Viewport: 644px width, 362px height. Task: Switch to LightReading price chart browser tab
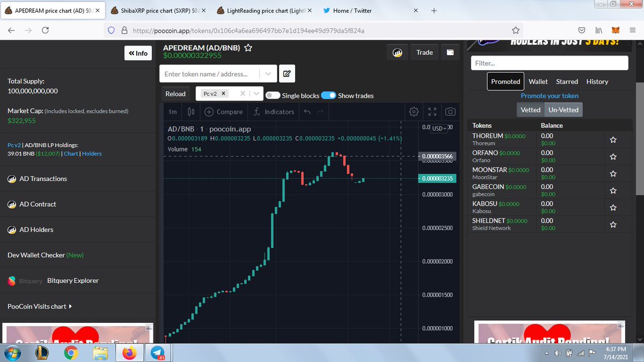[265, 10]
